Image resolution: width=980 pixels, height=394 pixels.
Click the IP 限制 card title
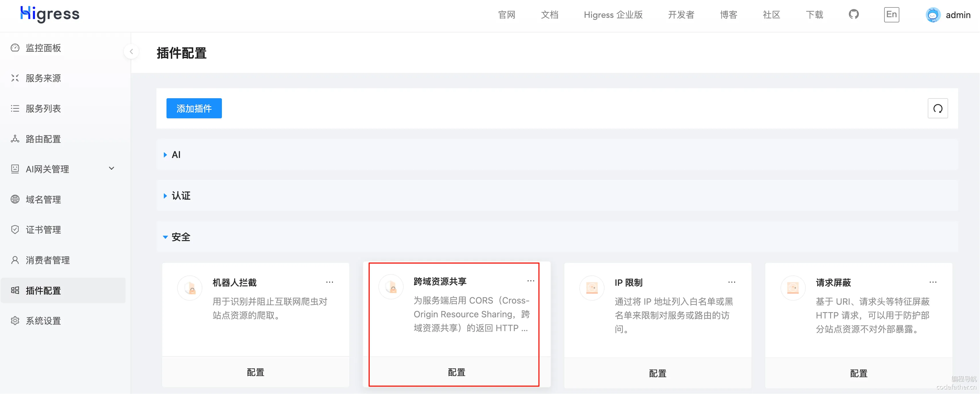click(x=628, y=283)
